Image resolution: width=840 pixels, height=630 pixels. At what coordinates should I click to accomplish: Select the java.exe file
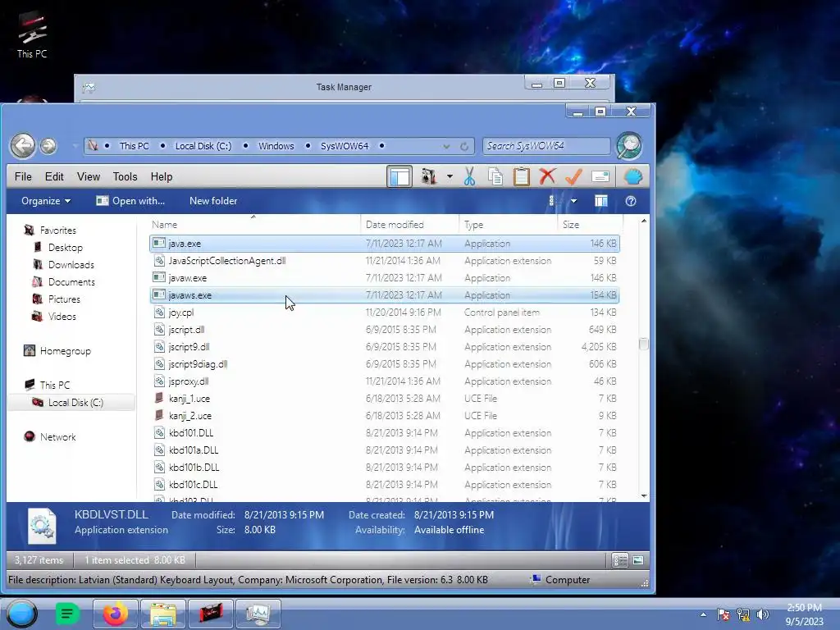pos(384,243)
